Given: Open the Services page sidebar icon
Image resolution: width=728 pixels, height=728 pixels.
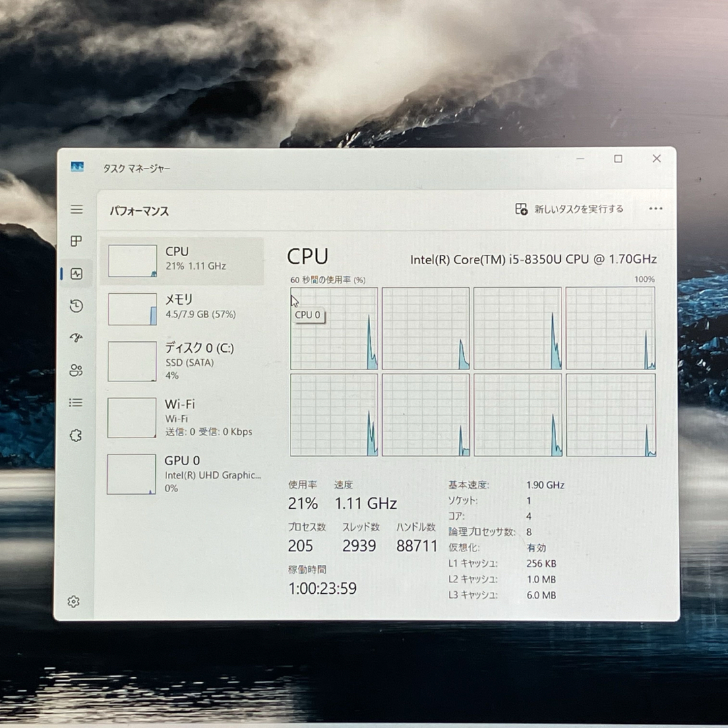Looking at the screenshot, I should (75, 435).
